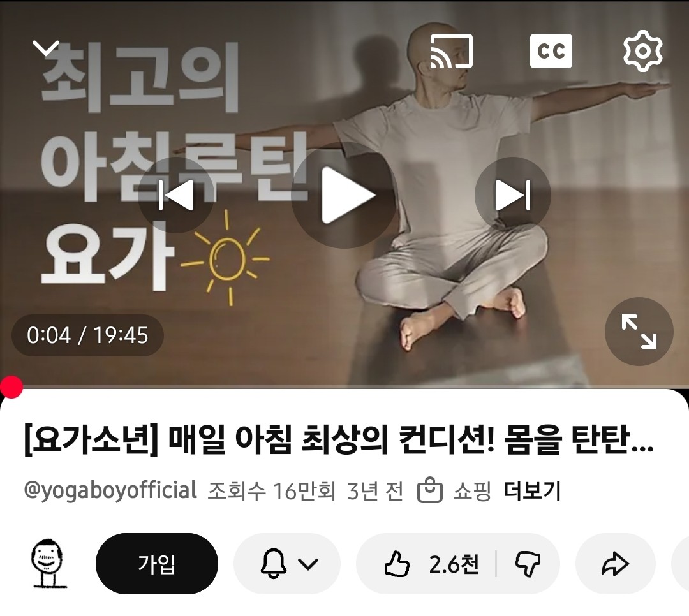The width and height of the screenshot is (689, 616).
Task: Click the 가입 join button
Action: tap(157, 564)
